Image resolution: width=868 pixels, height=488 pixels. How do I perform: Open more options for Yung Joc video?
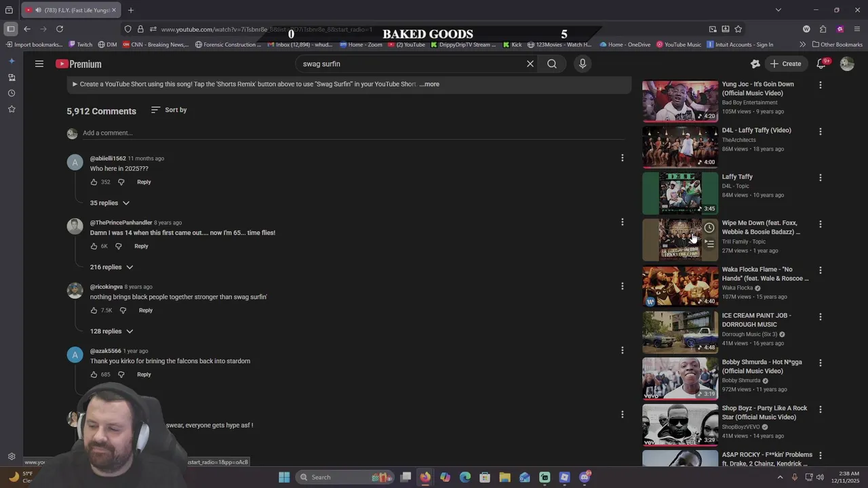[820, 85]
